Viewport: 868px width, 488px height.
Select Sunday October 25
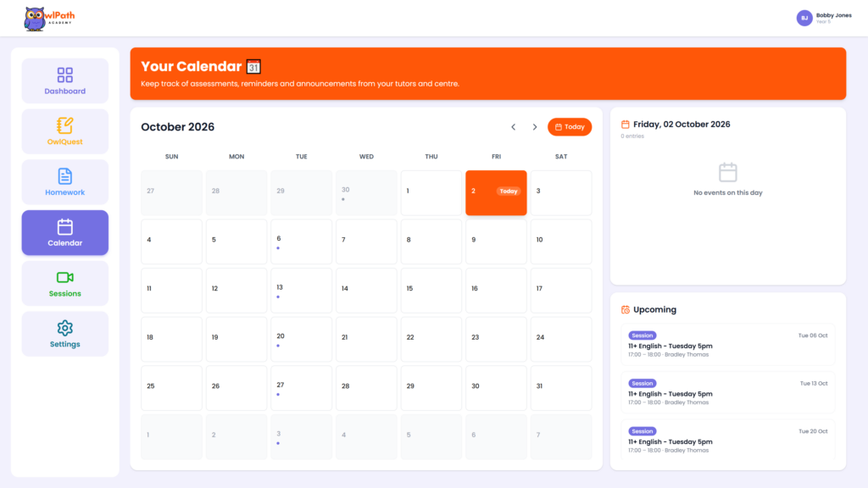(171, 388)
